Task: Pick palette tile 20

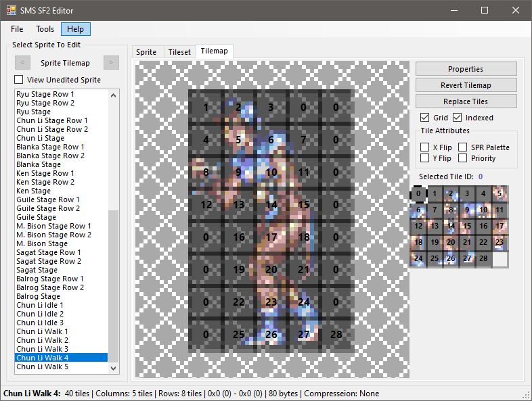Action: [x=451, y=242]
